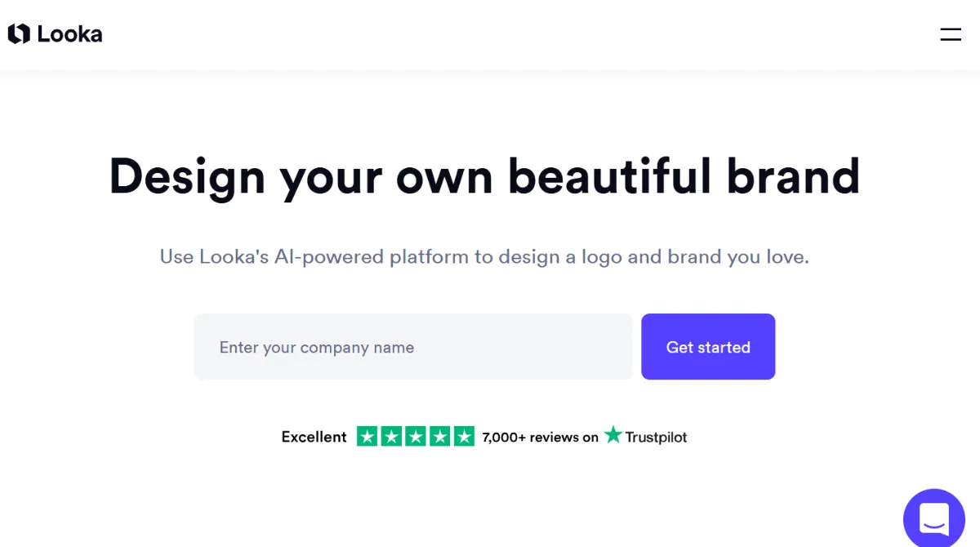Open the Trustpilot wordmark link
This screenshot has height=547, width=980.
(656, 438)
